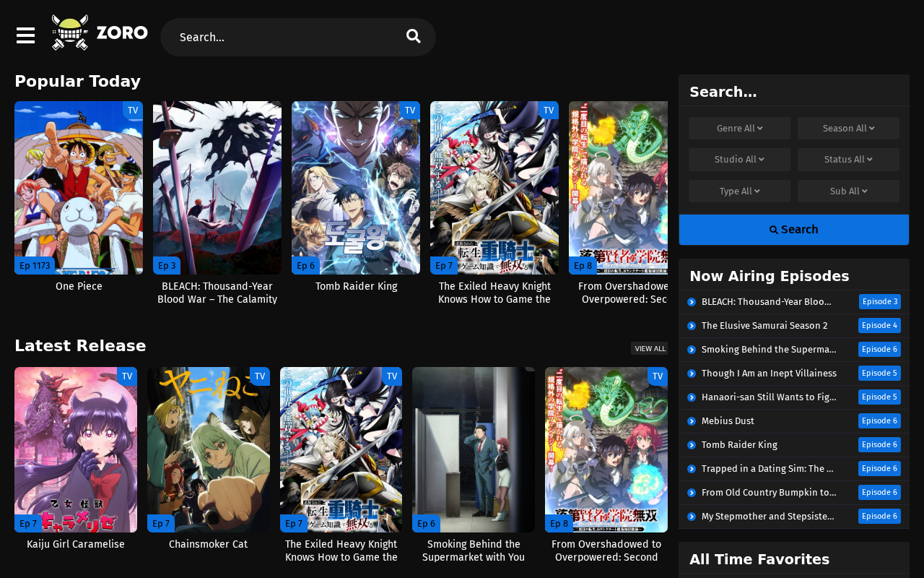924x578 pixels.
Task: Click Episode 3 badge for BLEACH
Action: pyautogui.click(x=880, y=302)
